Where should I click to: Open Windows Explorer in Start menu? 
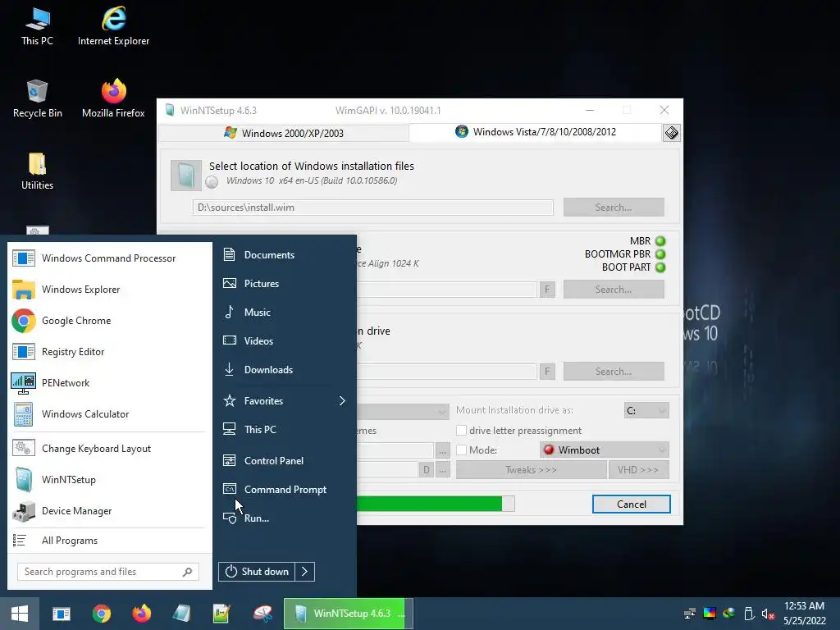(107, 290)
